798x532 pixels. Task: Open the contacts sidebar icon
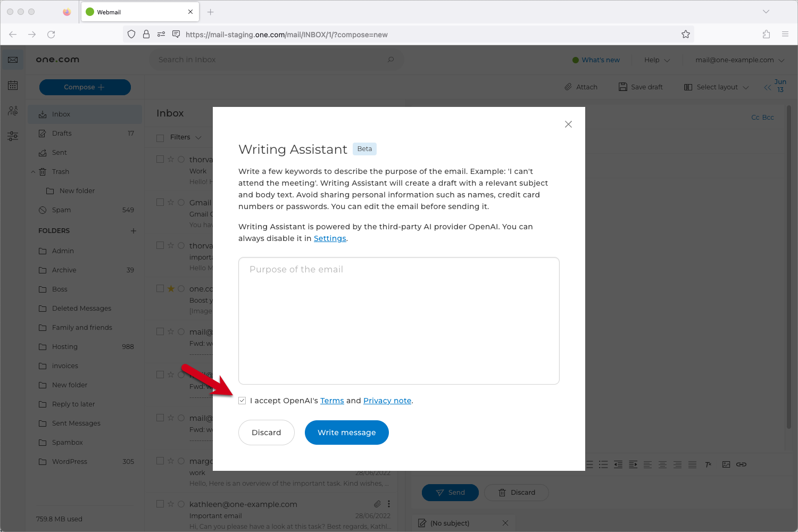click(x=13, y=111)
